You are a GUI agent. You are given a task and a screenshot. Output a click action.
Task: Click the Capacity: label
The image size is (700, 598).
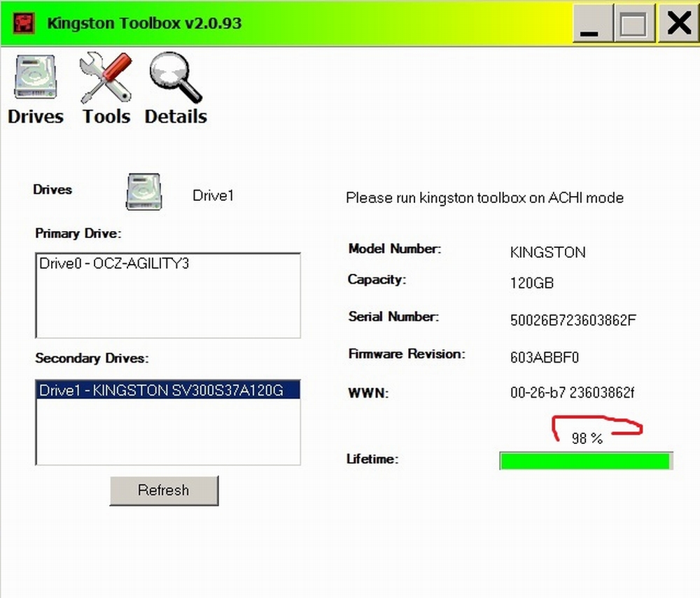click(x=377, y=279)
